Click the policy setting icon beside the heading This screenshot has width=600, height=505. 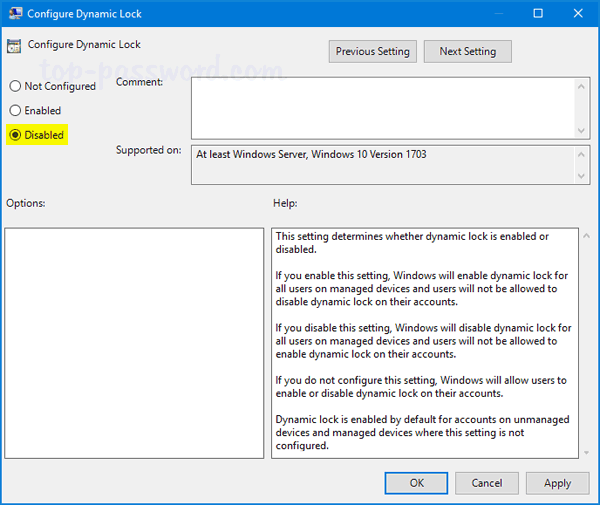click(x=14, y=46)
